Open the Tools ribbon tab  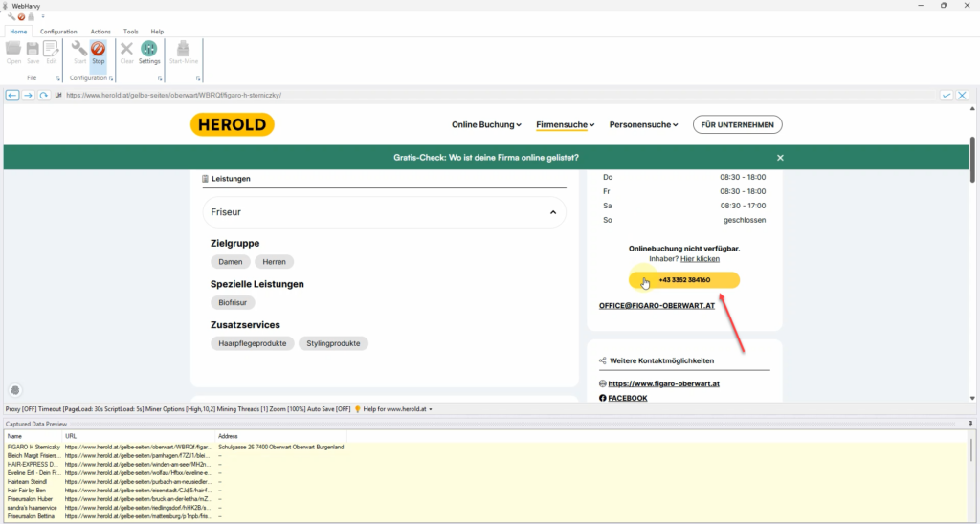point(131,32)
